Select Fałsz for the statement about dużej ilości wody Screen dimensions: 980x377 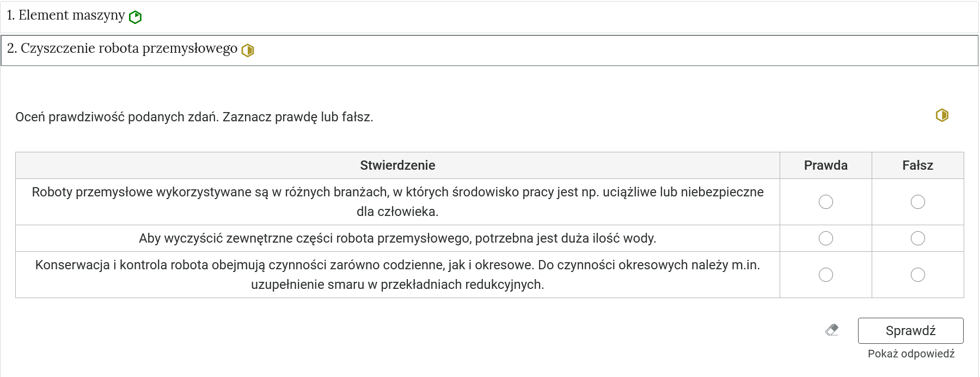pyautogui.click(x=918, y=238)
